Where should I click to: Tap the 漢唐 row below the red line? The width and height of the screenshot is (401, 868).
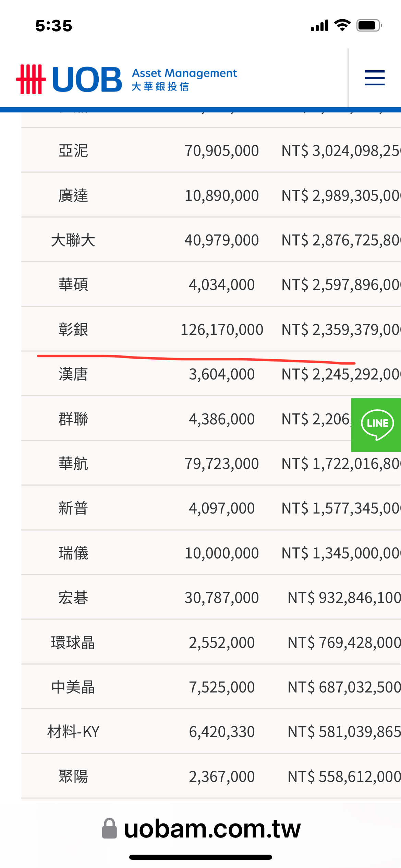211,374
